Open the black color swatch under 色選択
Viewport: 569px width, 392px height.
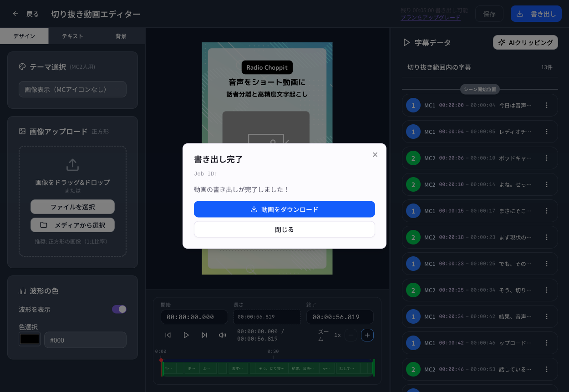pyautogui.click(x=30, y=339)
